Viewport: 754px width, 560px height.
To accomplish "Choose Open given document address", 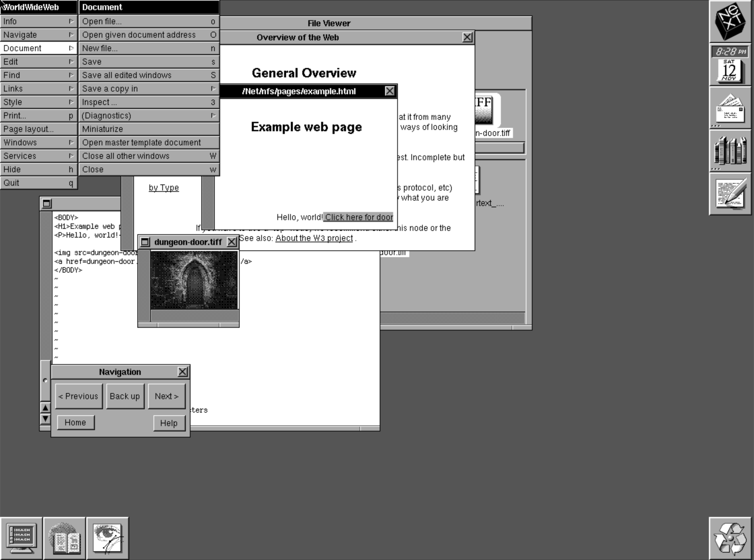I will coord(149,35).
